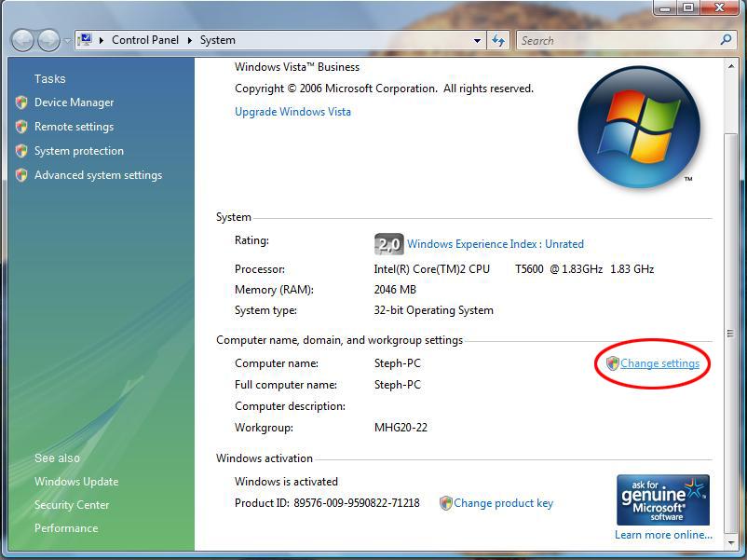Select Control Panel in the breadcrumb
The width and height of the screenshot is (747, 560).
(x=145, y=40)
